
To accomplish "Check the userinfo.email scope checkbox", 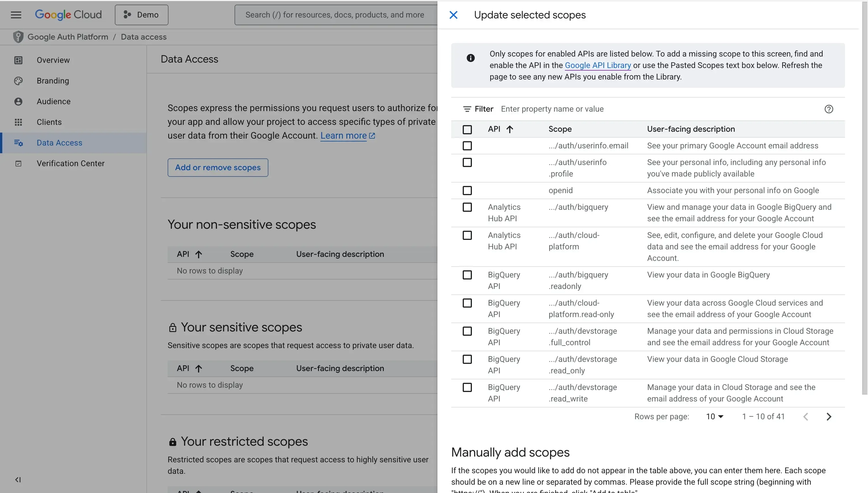I will pyautogui.click(x=467, y=145).
